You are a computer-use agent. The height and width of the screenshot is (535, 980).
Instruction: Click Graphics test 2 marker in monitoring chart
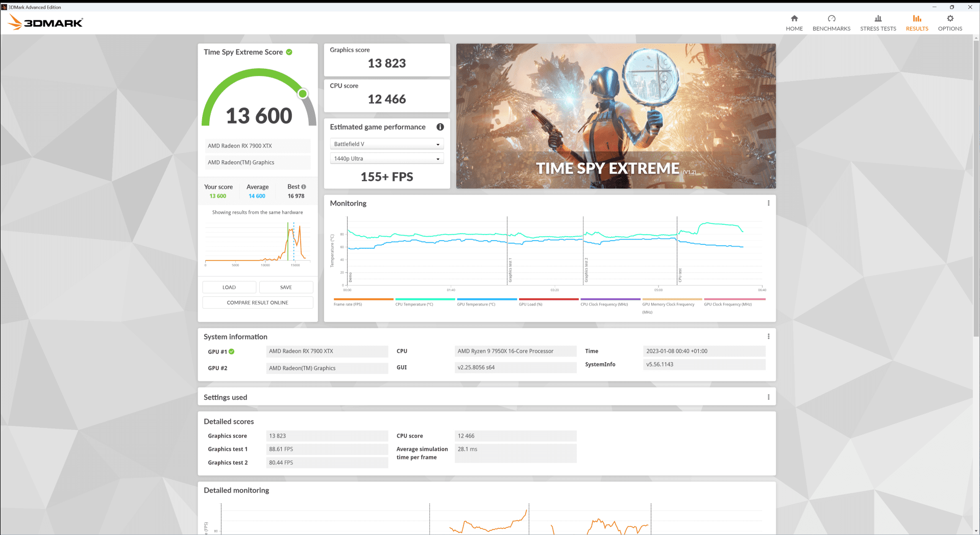[x=586, y=270]
